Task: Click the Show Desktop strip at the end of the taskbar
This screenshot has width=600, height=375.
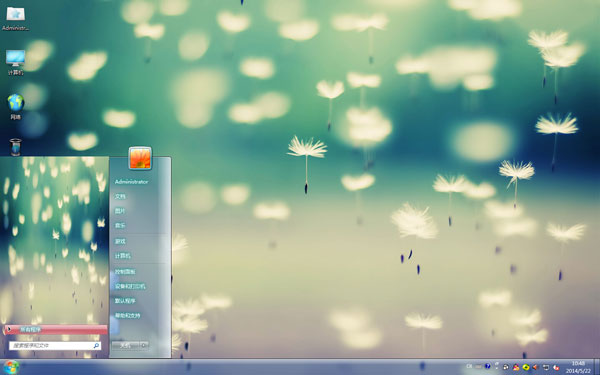Action: 597,367
